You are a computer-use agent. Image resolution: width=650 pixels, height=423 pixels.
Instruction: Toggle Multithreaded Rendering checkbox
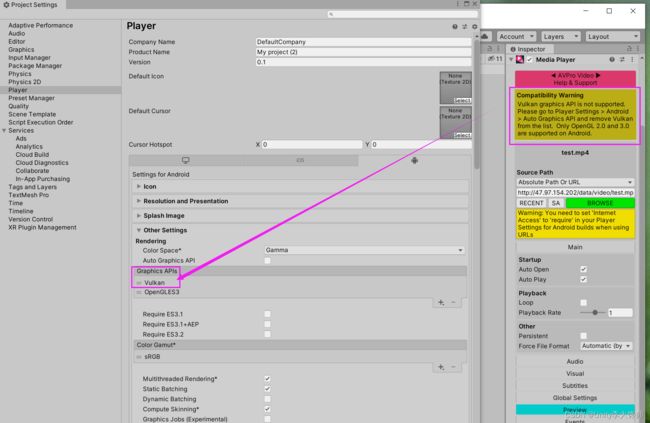click(267, 379)
